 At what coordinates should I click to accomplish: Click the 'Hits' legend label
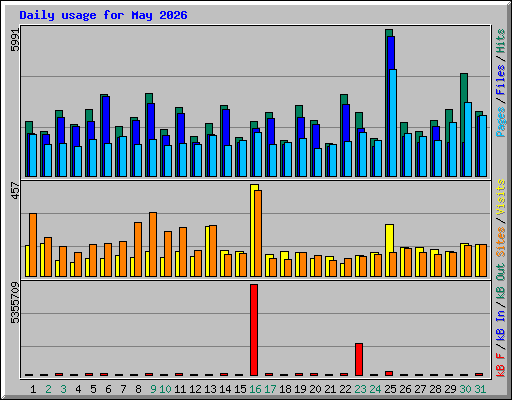point(501,41)
